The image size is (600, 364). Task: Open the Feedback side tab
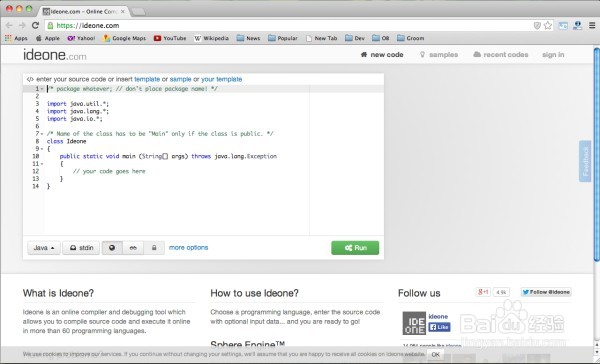pos(585,161)
